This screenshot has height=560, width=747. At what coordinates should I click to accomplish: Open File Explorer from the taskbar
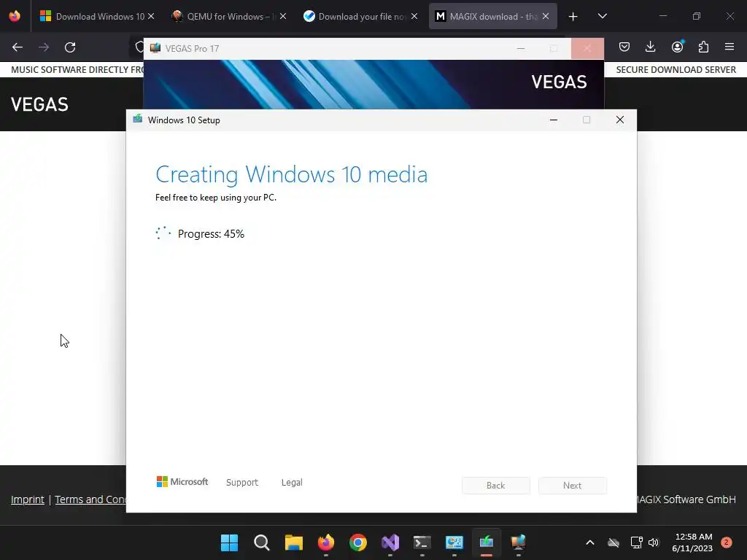[293, 542]
